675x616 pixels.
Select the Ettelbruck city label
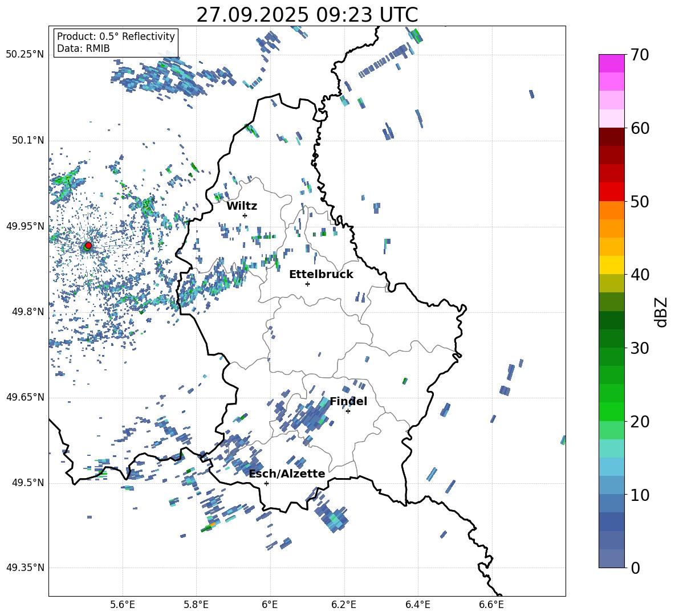pyautogui.click(x=321, y=274)
